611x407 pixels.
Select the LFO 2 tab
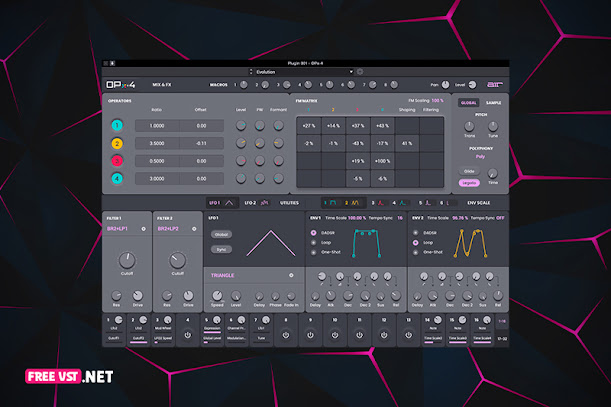pos(256,203)
